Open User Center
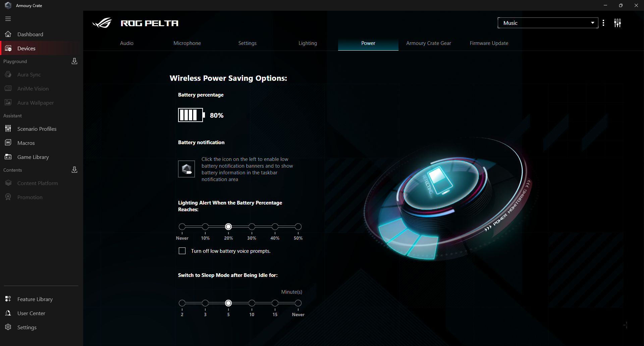This screenshot has width=644, height=346. pos(42,313)
